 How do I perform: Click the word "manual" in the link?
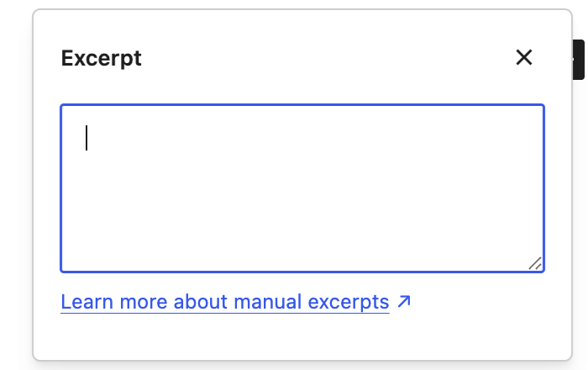[x=267, y=302]
